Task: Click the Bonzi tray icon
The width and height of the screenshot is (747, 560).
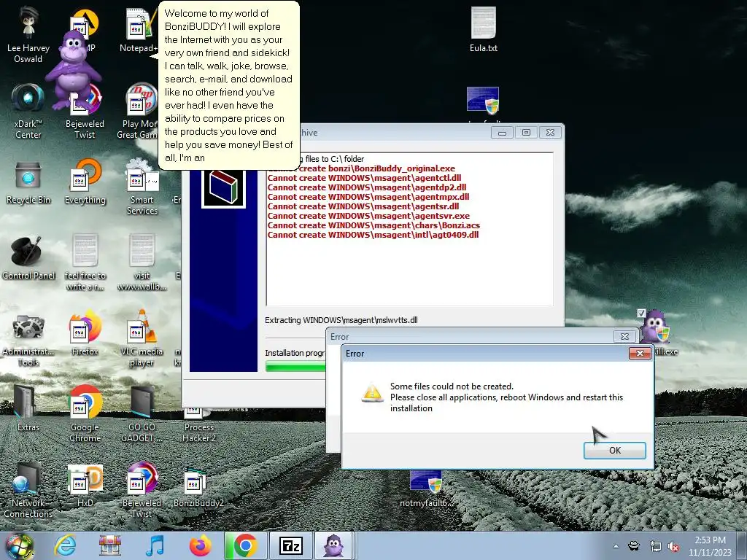Action: tap(634, 546)
